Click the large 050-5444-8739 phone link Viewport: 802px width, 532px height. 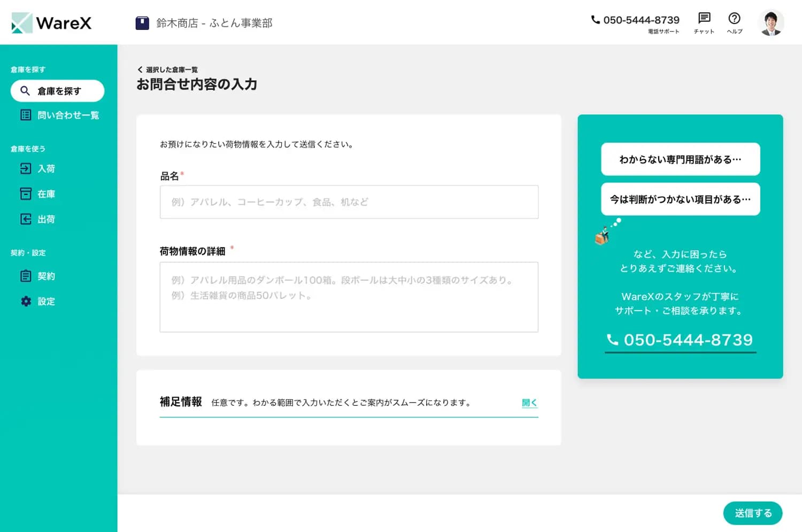(680, 340)
